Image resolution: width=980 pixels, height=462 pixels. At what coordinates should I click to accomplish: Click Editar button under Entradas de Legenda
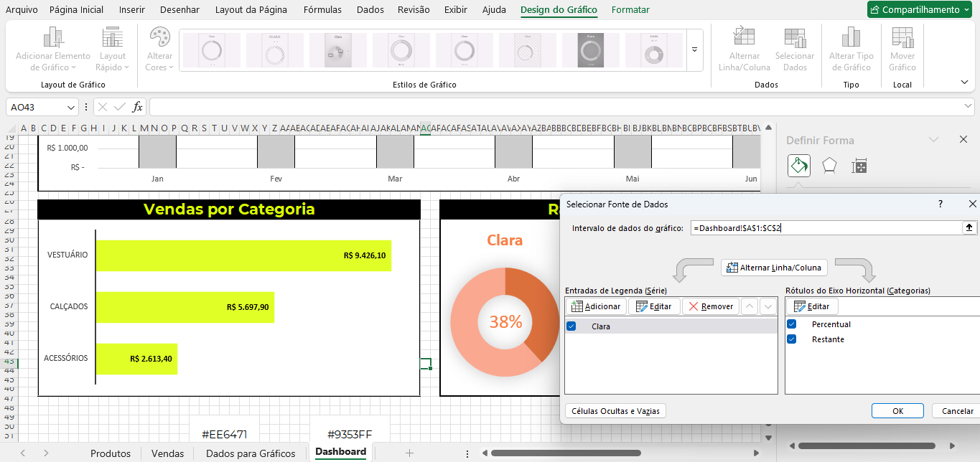[x=653, y=306]
